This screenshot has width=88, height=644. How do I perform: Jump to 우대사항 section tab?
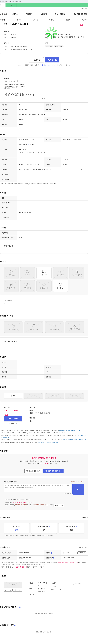tap(35, 20)
